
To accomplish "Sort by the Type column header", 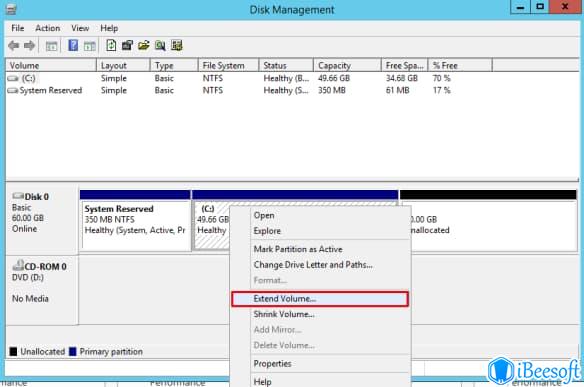I will [174, 66].
